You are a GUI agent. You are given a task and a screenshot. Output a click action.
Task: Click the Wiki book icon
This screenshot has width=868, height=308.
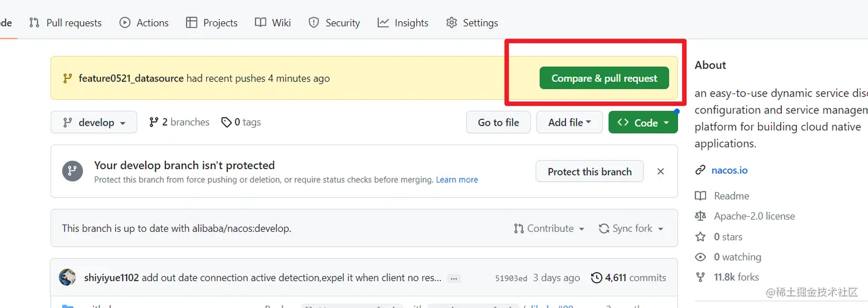[261, 22]
